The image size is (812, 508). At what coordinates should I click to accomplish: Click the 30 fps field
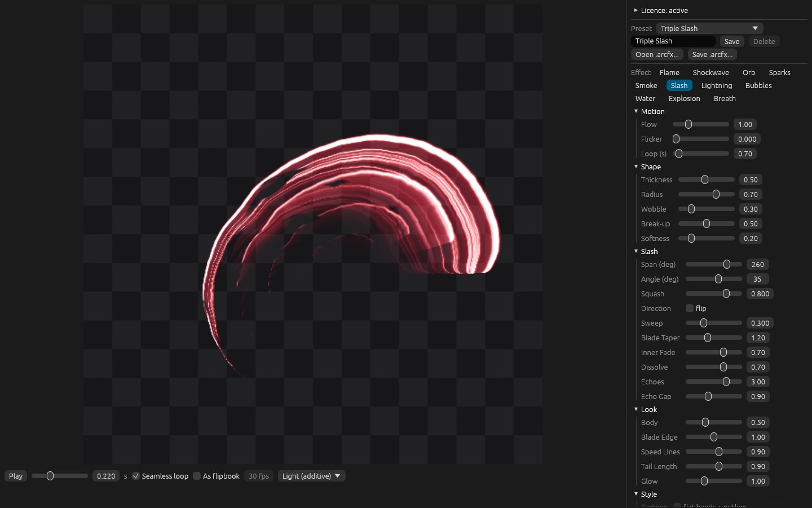[259, 476]
